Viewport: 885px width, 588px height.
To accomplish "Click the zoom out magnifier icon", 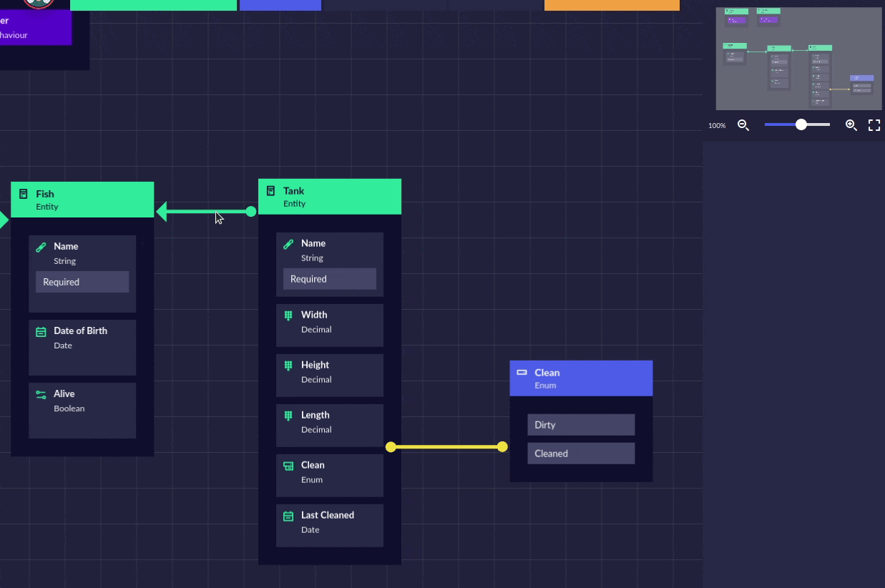I will pos(743,125).
